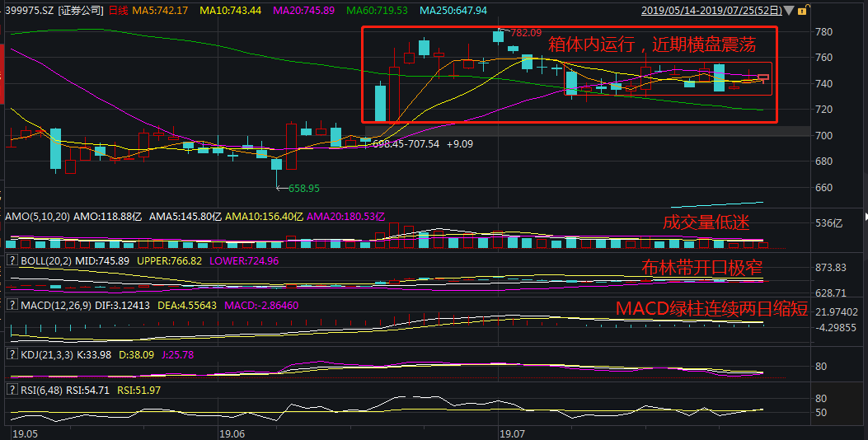868x440 pixels.
Task: Open the KDJ indicator help icon
Action: (12, 354)
